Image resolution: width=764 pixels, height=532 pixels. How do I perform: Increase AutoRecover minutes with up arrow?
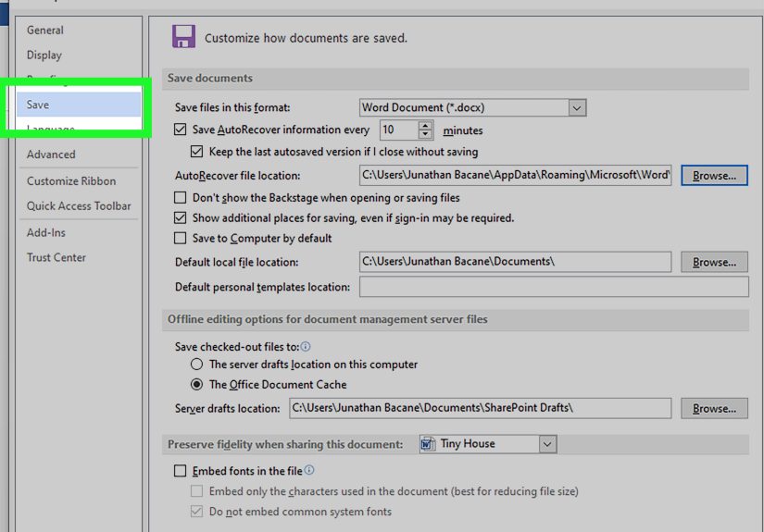point(425,126)
